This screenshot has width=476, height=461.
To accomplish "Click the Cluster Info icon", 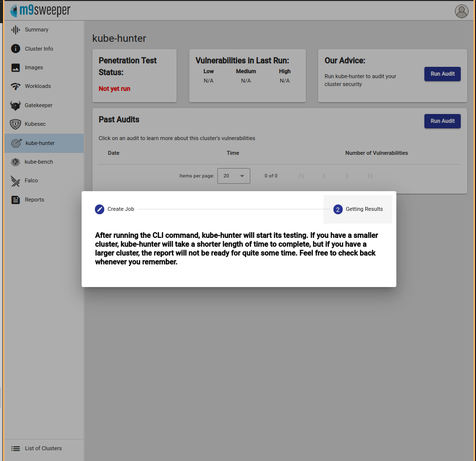I will [x=16, y=49].
